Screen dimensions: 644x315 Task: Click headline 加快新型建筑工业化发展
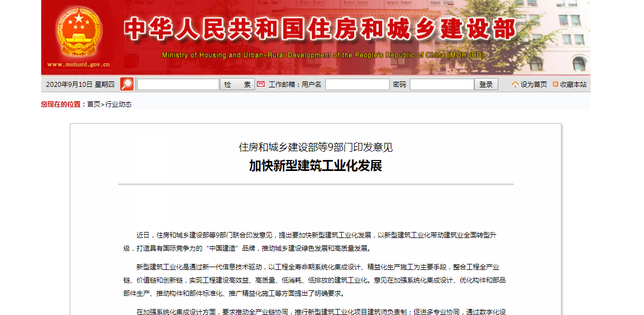315,166
